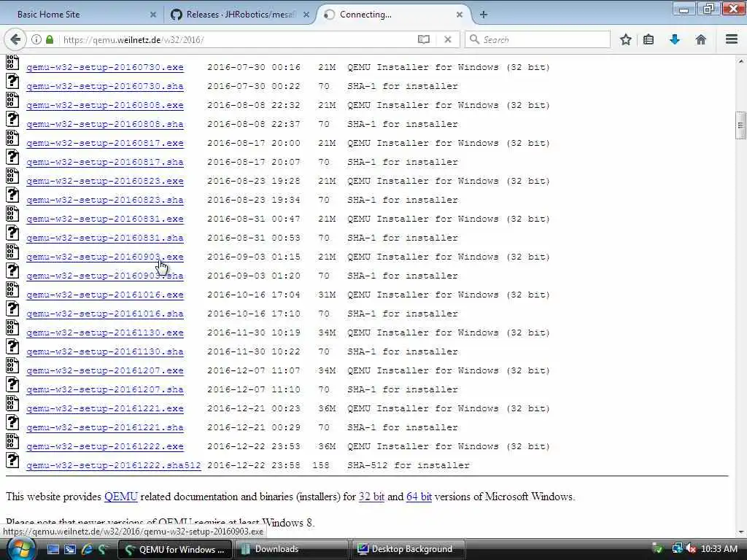Follow the 32 bit link

(371, 497)
